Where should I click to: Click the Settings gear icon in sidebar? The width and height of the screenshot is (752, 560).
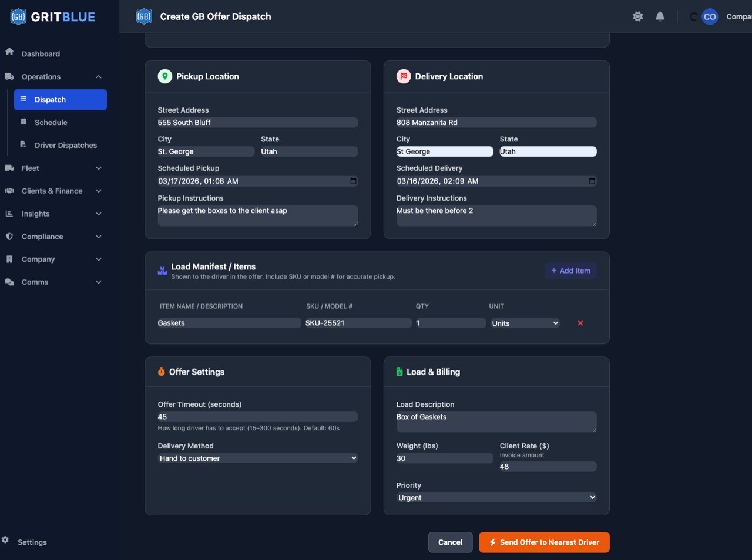tap(5, 539)
